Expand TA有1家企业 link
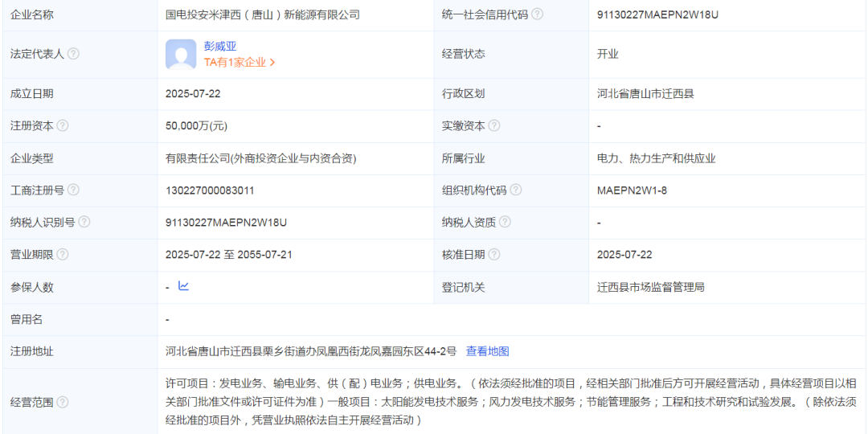This screenshot has height=434, width=868. [x=240, y=62]
